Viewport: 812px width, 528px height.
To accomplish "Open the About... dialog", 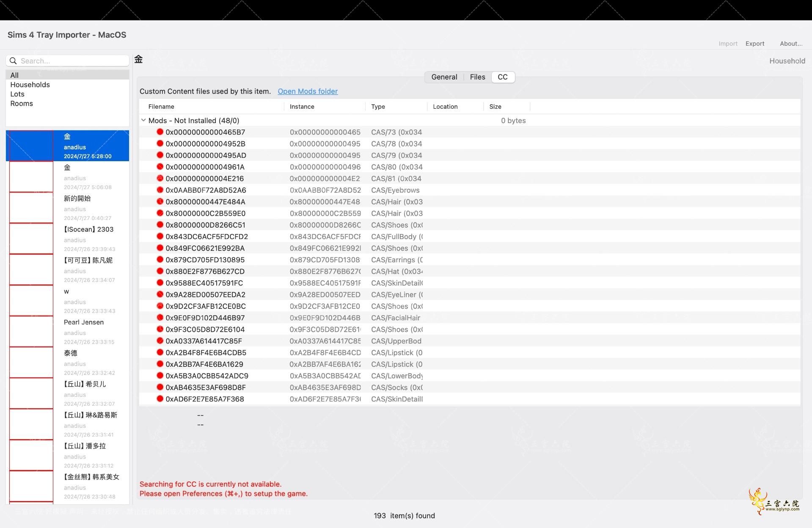I will point(791,44).
